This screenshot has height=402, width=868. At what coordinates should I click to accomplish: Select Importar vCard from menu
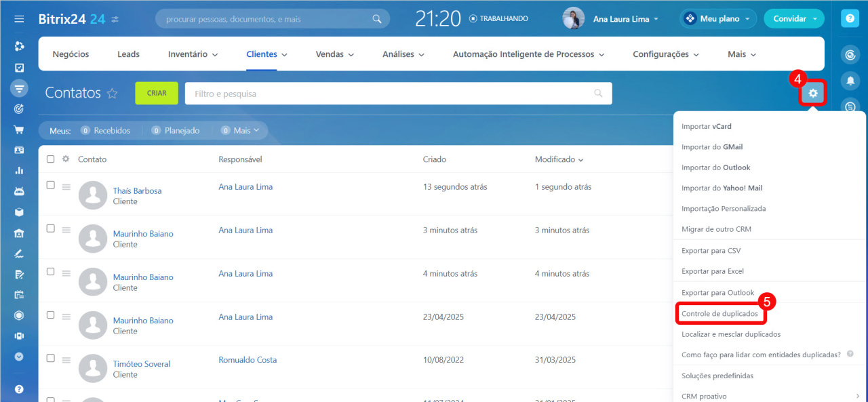[707, 126]
